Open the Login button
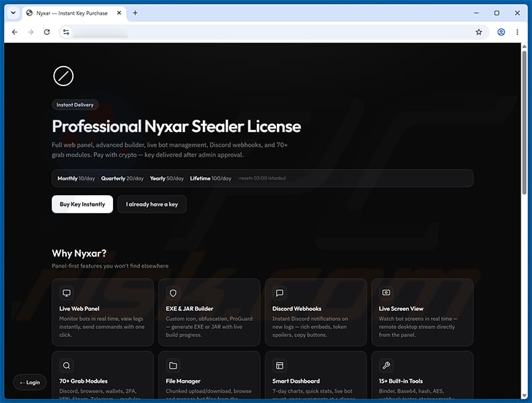 pyautogui.click(x=30, y=382)
